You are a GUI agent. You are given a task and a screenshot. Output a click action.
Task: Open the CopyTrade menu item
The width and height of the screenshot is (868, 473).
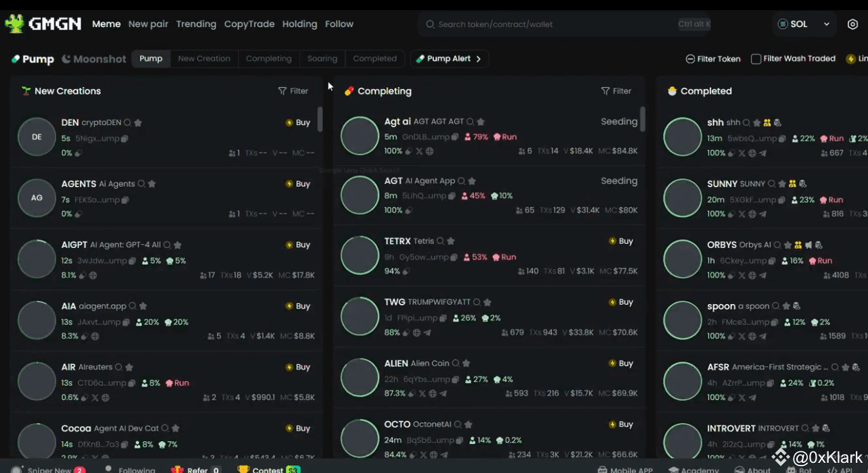(x=249, y=24)
